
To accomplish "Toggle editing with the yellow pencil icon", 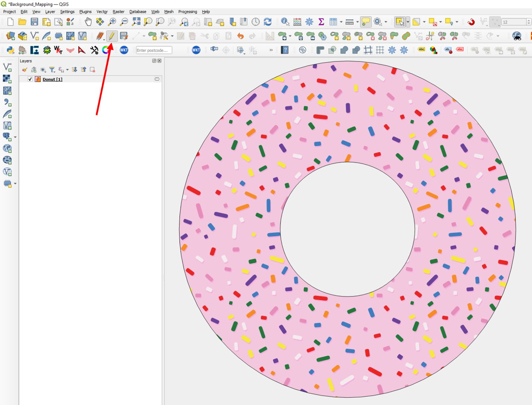I will coord(111,36).
